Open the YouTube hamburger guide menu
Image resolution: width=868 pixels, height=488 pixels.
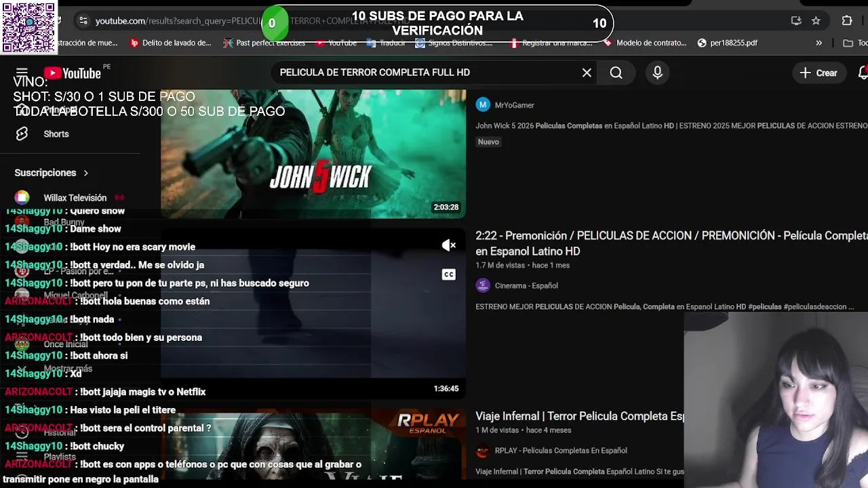[x=22, y=73]
